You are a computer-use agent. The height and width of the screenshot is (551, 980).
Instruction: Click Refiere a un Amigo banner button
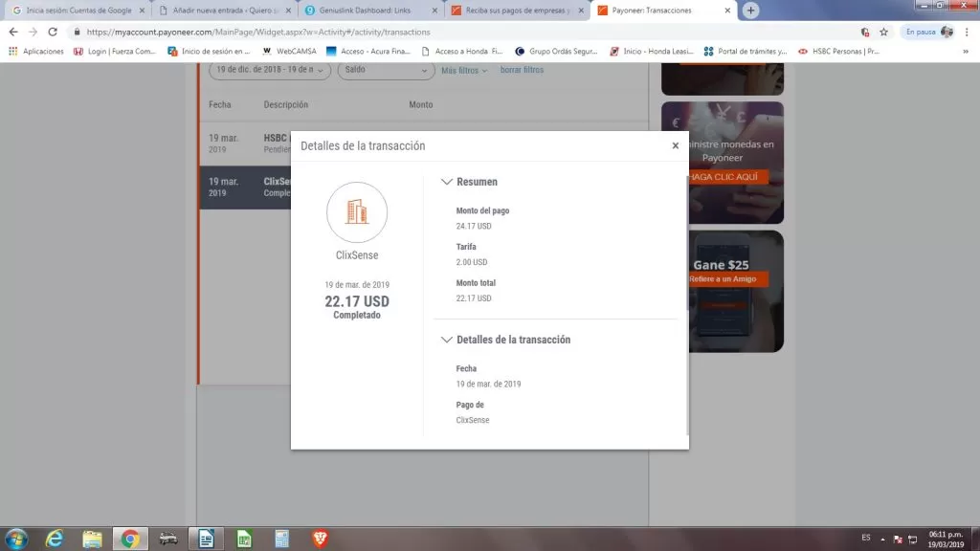pyautogui.click(x=728, y=279)
